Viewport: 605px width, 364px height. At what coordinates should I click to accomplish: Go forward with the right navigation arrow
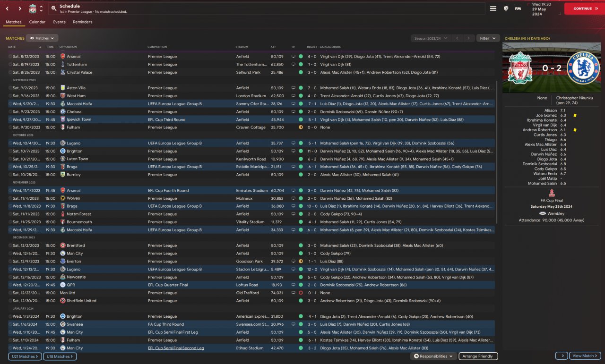point(20,8)
